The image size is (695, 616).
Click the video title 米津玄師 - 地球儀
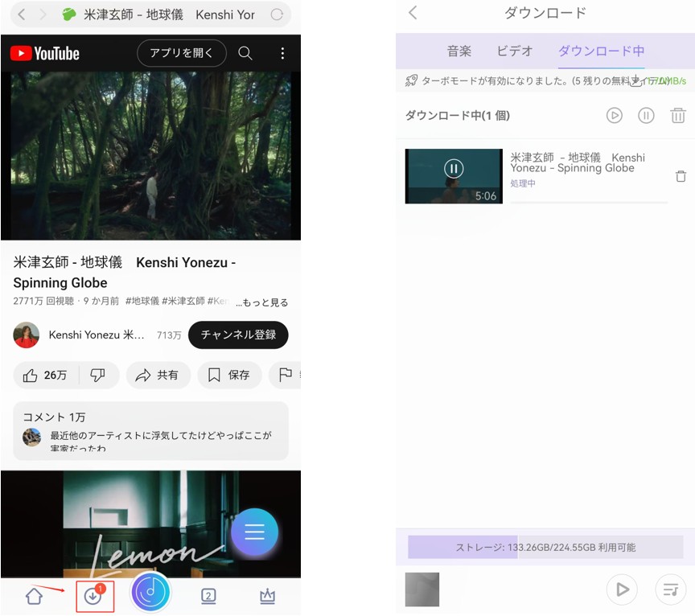tap(124, 272)
